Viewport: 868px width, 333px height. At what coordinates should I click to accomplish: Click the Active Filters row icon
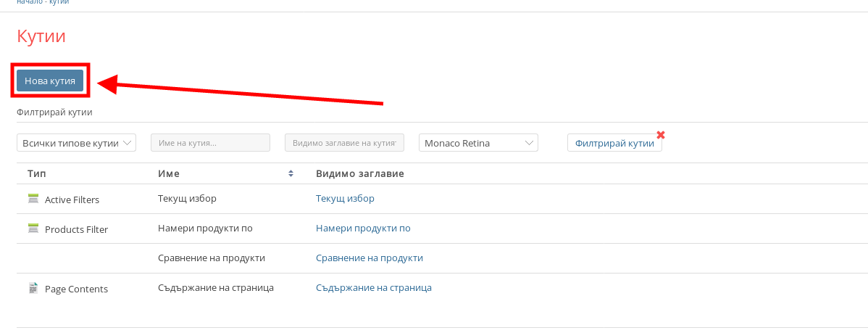coord(33,199)
